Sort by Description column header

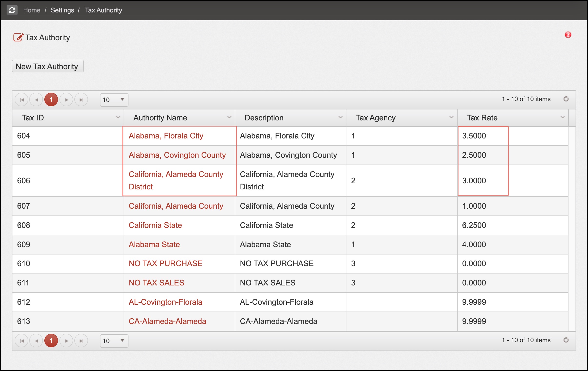(x=264, y=118)
